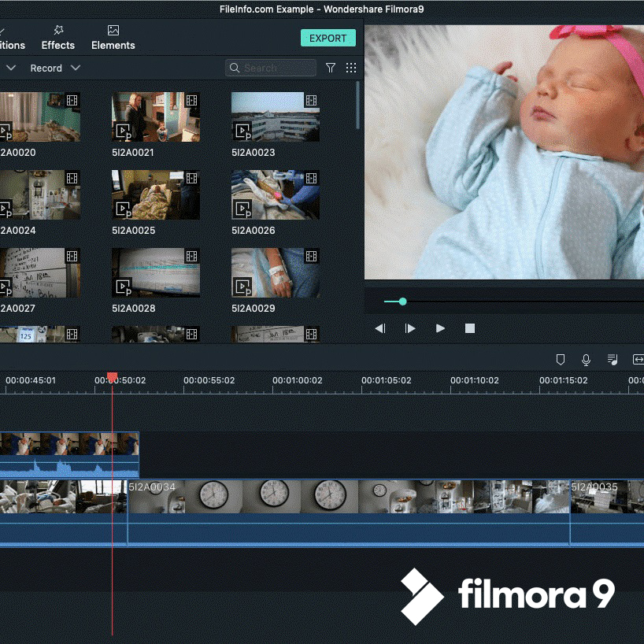
Task: Select clip thumbnail 5I2A0028
Action: pyautogui.click(x=156, y=272)
